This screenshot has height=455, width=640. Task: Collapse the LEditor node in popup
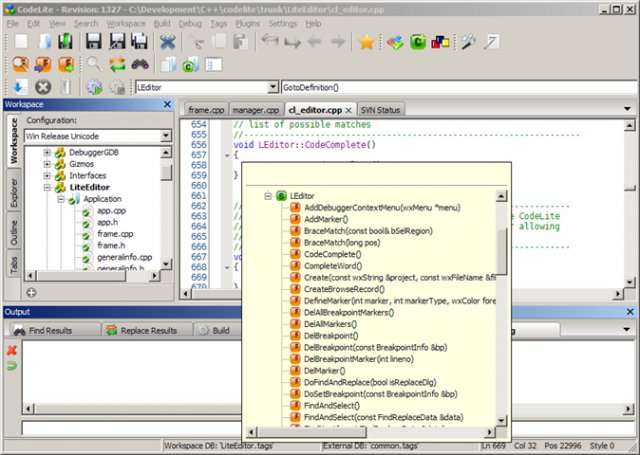268,196
